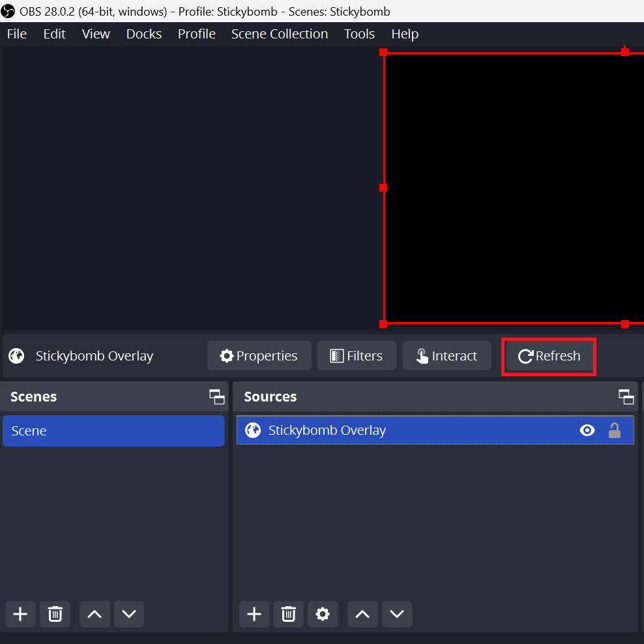Click the bottom-left resize handle in preview
The width and height of the screenshot is (644, 644).
(383, 324)
